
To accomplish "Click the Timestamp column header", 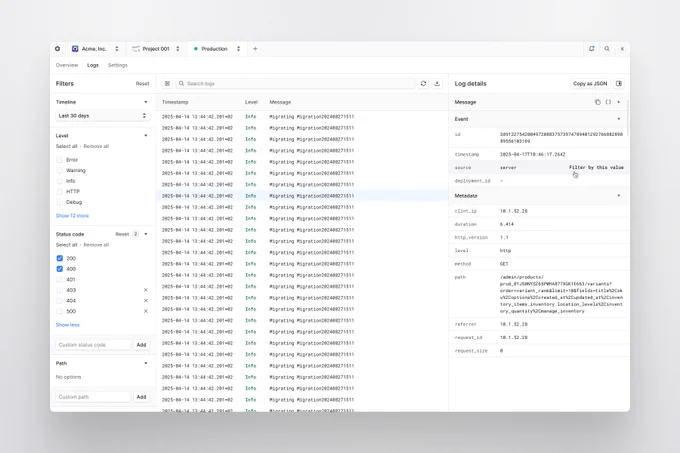I will click(x=175, y=102).
